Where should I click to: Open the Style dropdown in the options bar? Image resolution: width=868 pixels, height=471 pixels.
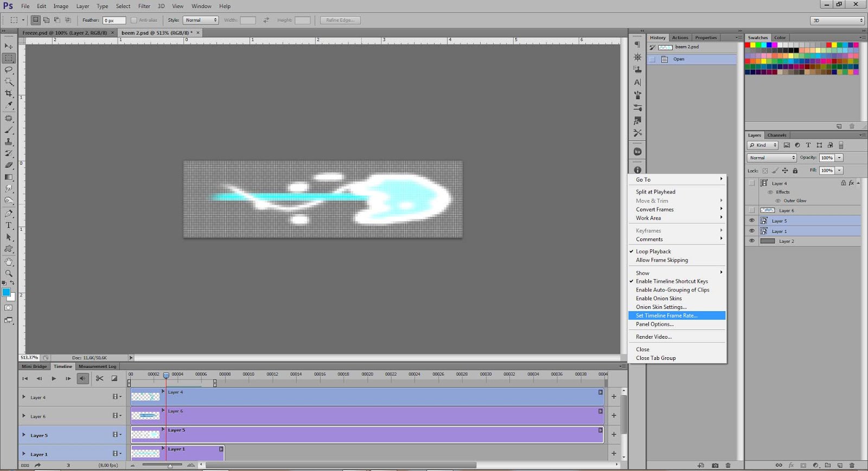(x=201, y=20)
